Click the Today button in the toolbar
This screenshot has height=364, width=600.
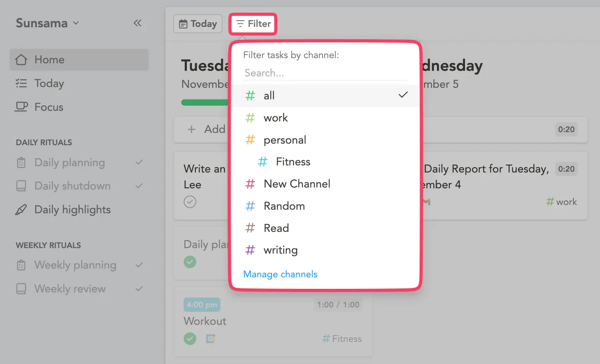(197, 24)
